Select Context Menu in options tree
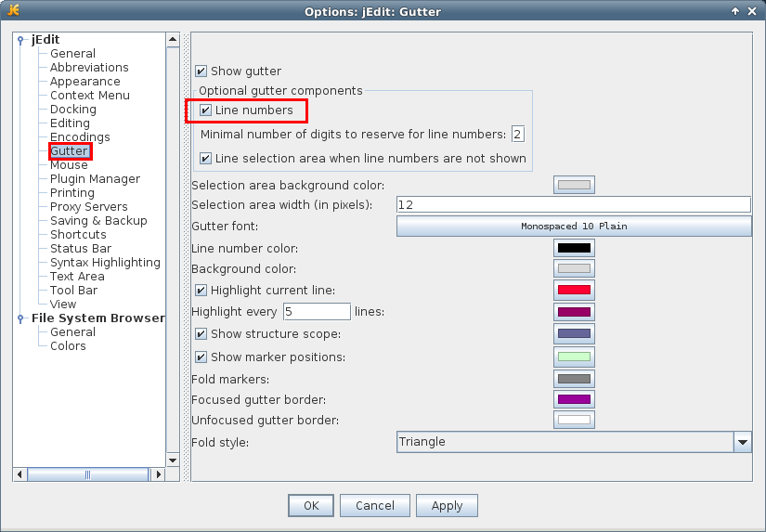Screen dimensions: 766x532 tap(90, 96)
